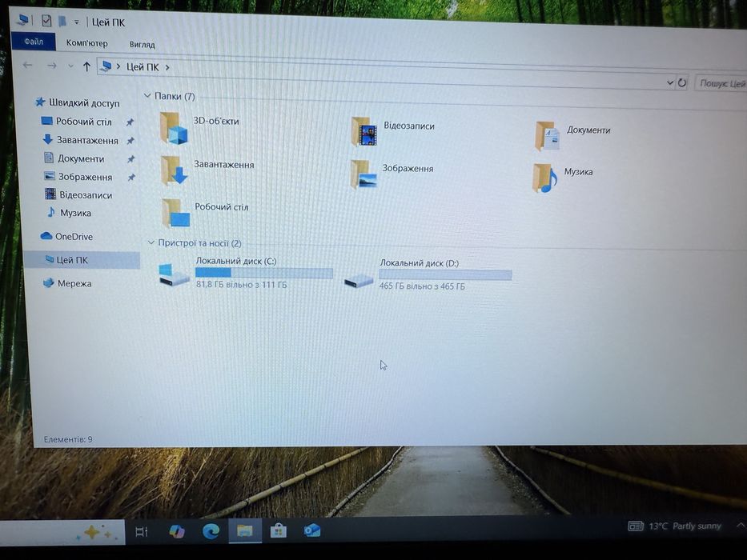Select Мережа in navigation pane
This screenshot has width=747, height=560.
[67, 283]
